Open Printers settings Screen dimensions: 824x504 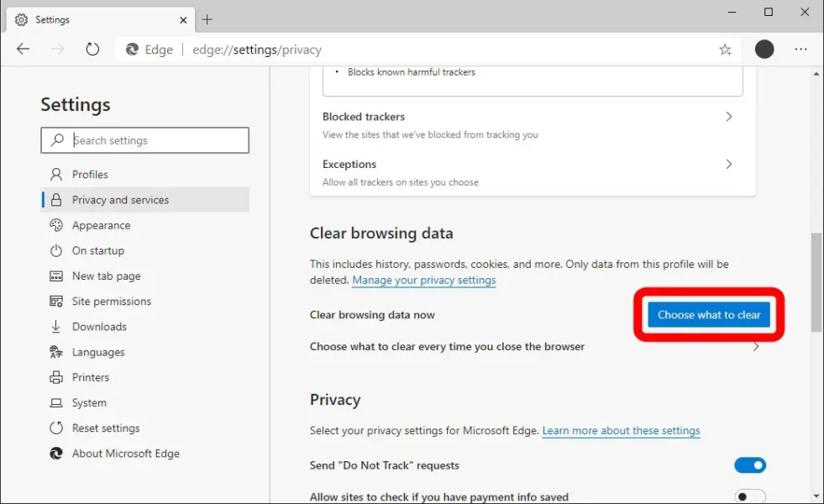145,377
